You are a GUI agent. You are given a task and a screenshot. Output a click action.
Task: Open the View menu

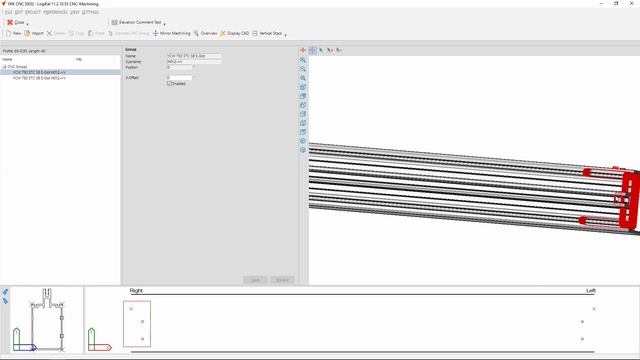[x=75, y=12]
